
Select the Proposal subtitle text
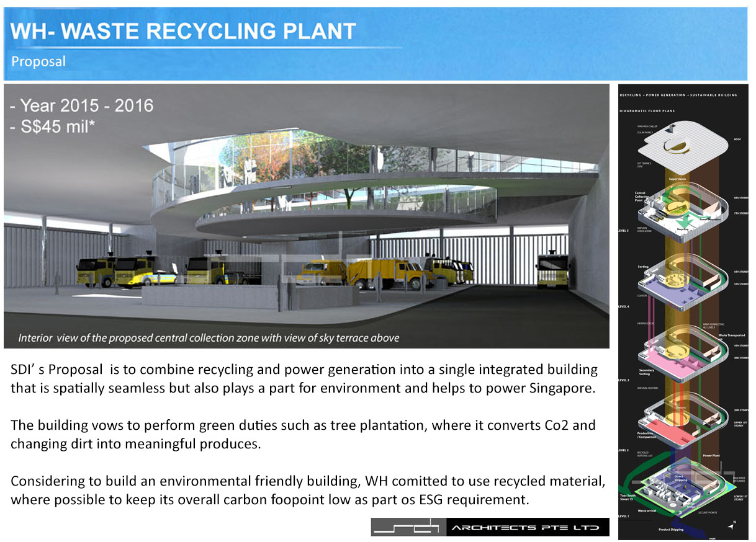pos(38,61)
